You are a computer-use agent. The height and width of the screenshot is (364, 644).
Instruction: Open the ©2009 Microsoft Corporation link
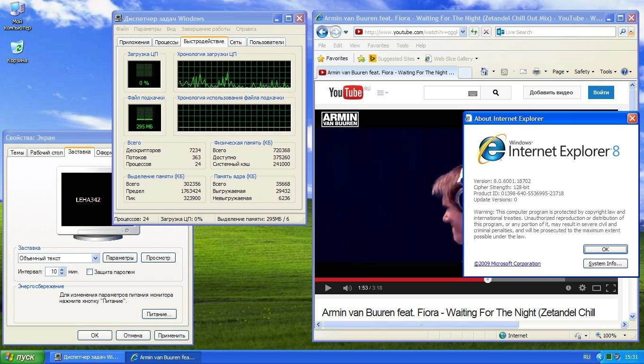pyautogui.click(x=507, y=264)
